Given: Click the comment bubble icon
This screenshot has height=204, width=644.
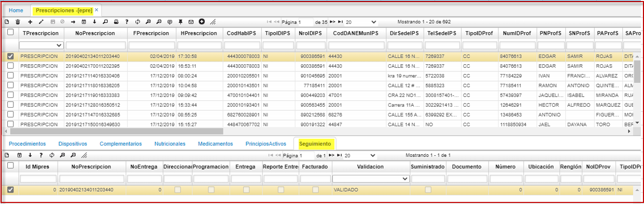Looking at the screenshot, I should point(170,22).
